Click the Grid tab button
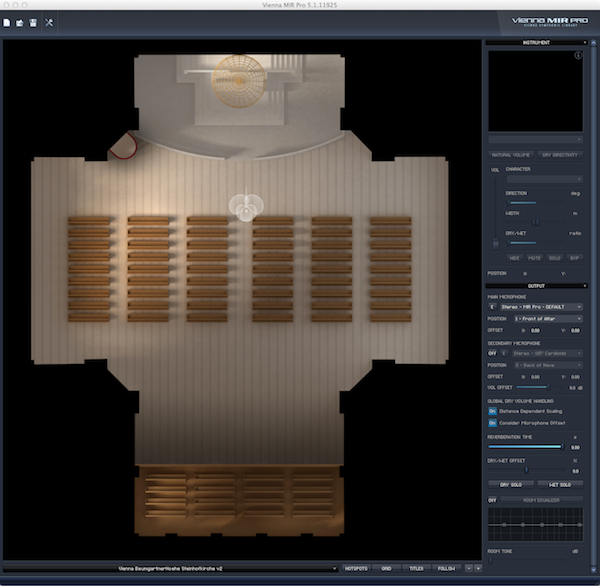This screenshot has height=586, width=600. pyautogui.click(x=386, y=568)
